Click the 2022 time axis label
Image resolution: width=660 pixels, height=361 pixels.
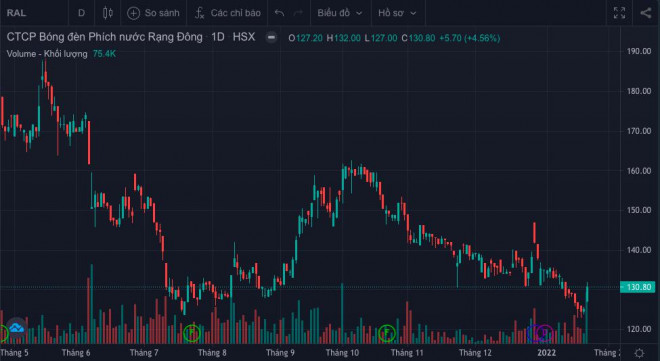(x=546, y=353)
